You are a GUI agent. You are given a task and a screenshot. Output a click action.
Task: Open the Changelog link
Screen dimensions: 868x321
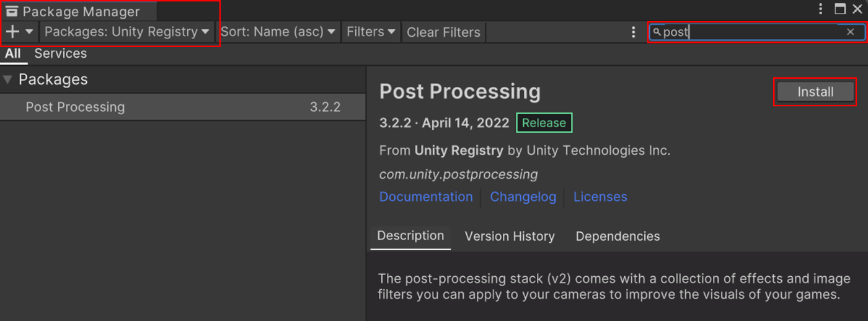click(523, 197)
